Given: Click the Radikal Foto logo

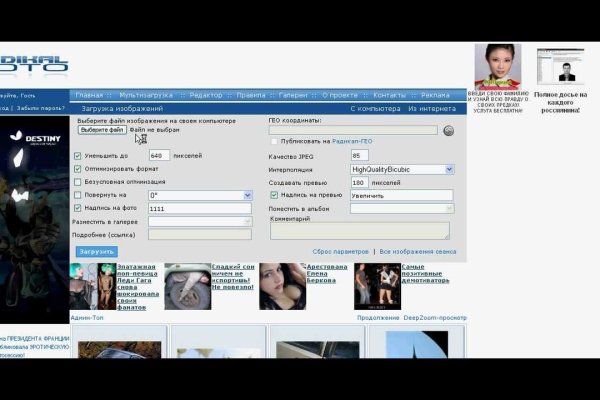Looking at the screenshot, I should pyautogui.click(x=35, y=67).
